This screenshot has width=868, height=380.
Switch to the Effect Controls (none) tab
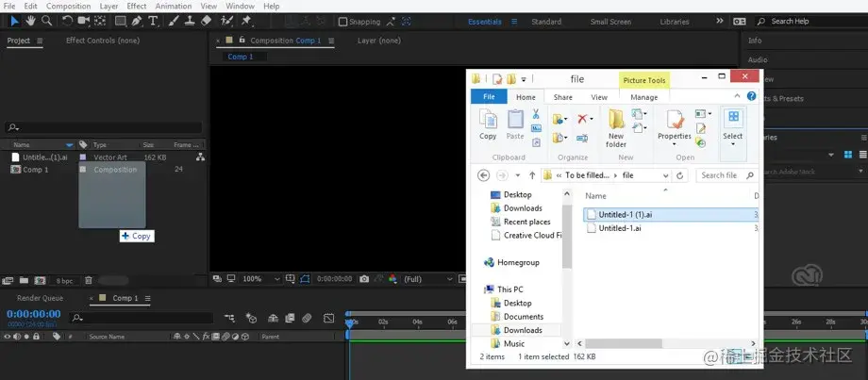click(103, 41)
